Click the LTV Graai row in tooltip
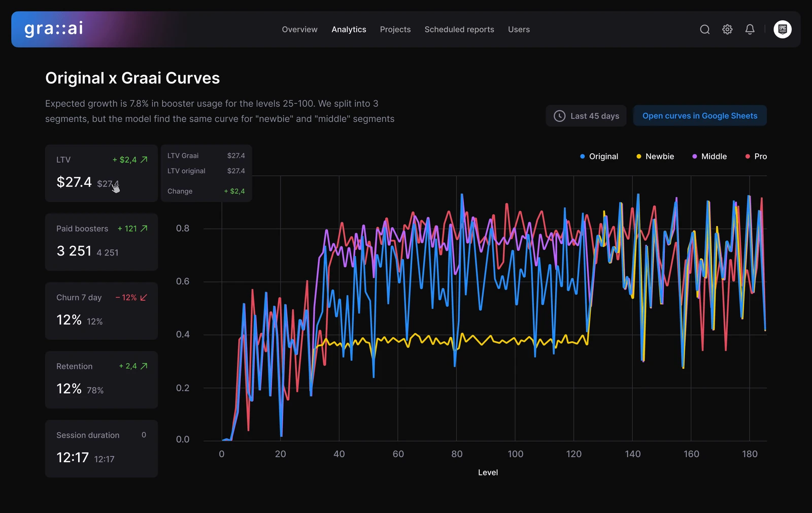This screenshot has height=513, width=812. click(206, 156)
